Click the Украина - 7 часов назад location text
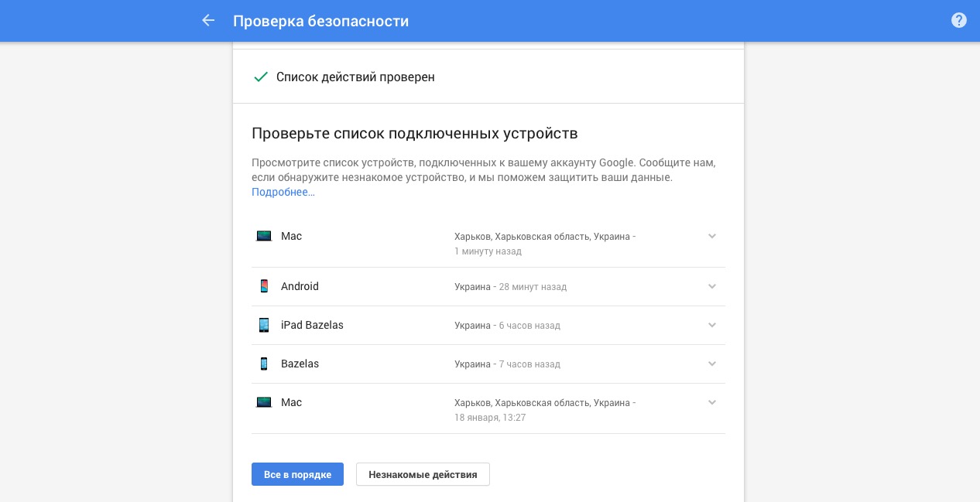Image resolution: width=980 pixels, height=502 pixels. pos(507,364)
